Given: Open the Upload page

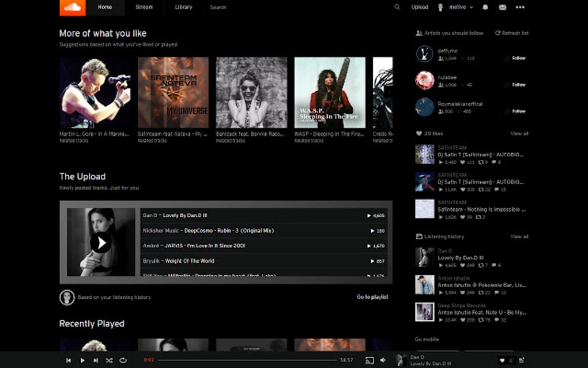Looking at the screenshot, I should (x=419, y=7).
